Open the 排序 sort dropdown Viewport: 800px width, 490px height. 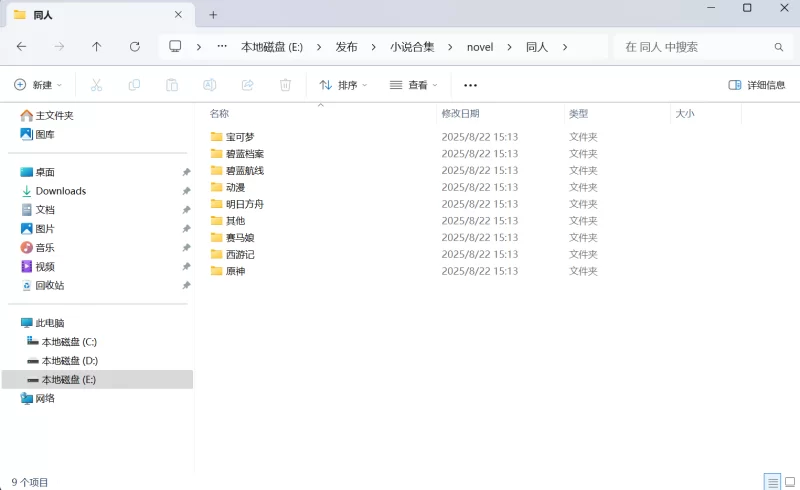(x=343, y=85)
